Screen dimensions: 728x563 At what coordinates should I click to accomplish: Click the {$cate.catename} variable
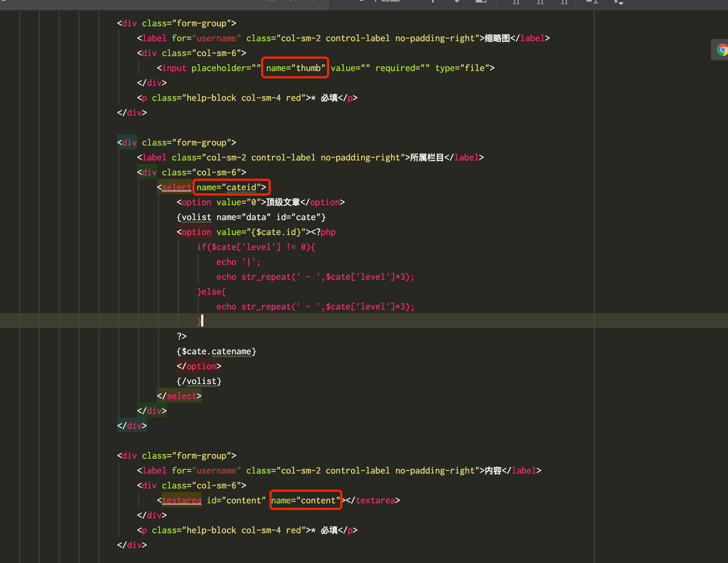[x=216, y=351]
